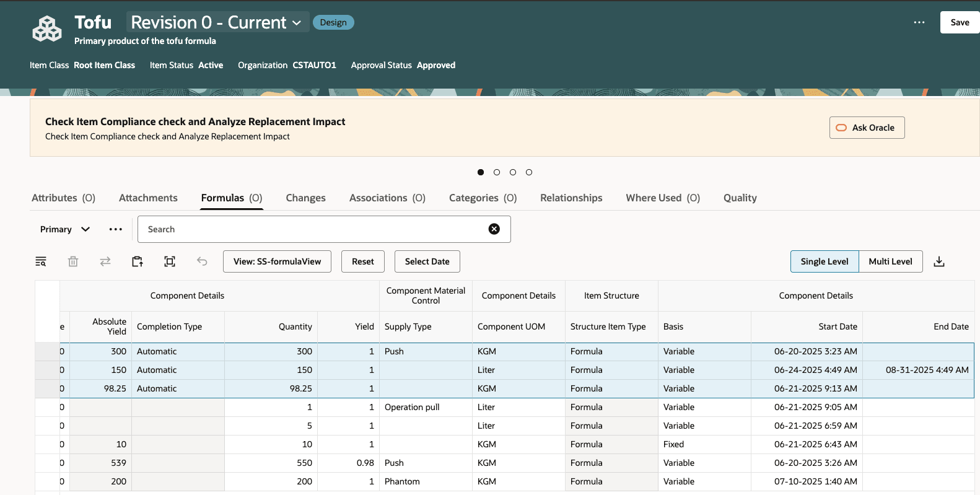Click the Save button

960,22
